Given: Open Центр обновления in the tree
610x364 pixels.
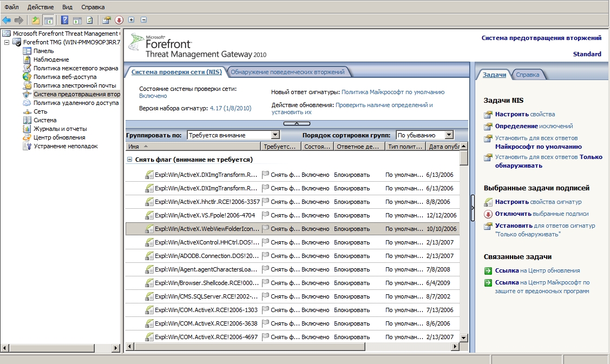Looking at the screenshot, I should click(x=59, y=137).
